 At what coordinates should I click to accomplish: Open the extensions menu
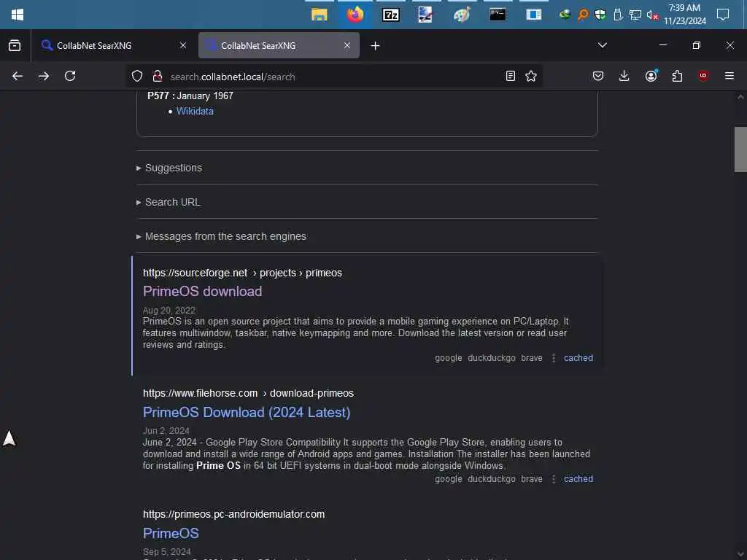tap(677, 76)
